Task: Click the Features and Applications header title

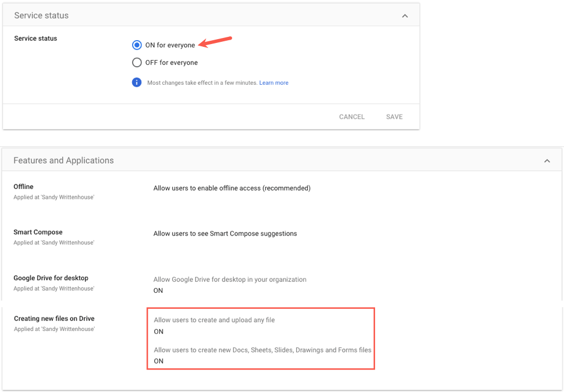Action: (63, 161)
